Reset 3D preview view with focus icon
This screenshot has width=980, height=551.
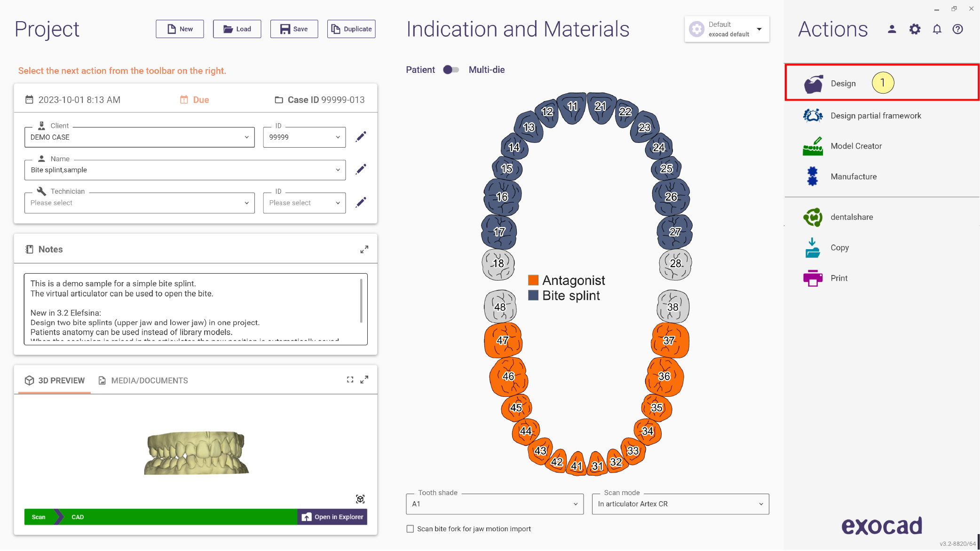pyautogui.click(x=360, y=499)
